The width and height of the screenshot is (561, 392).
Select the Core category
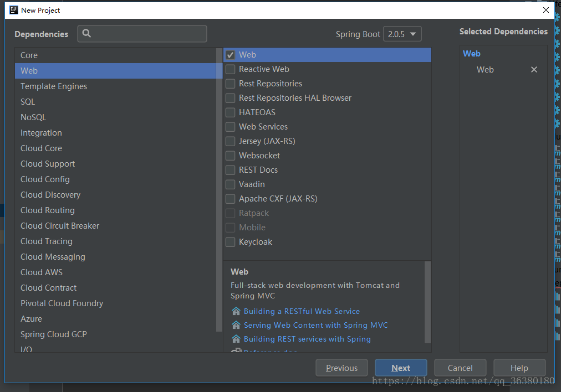pos(115,55)
